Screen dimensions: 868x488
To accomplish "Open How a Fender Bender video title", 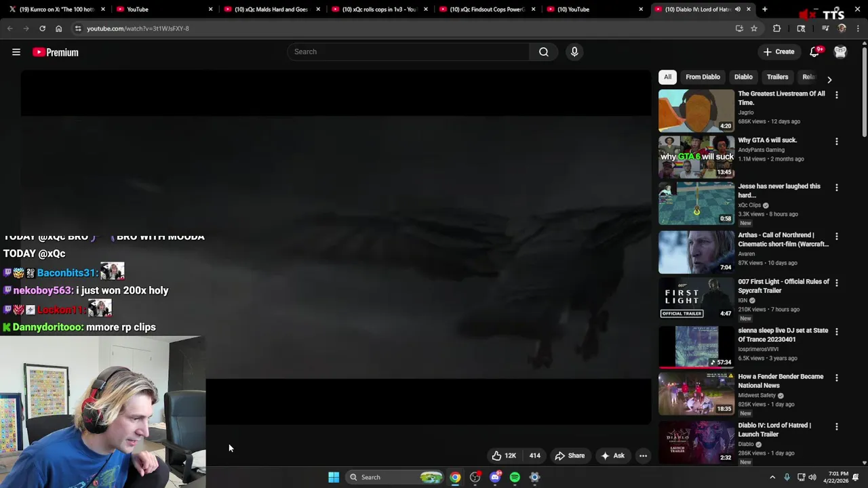I will 781,381.
